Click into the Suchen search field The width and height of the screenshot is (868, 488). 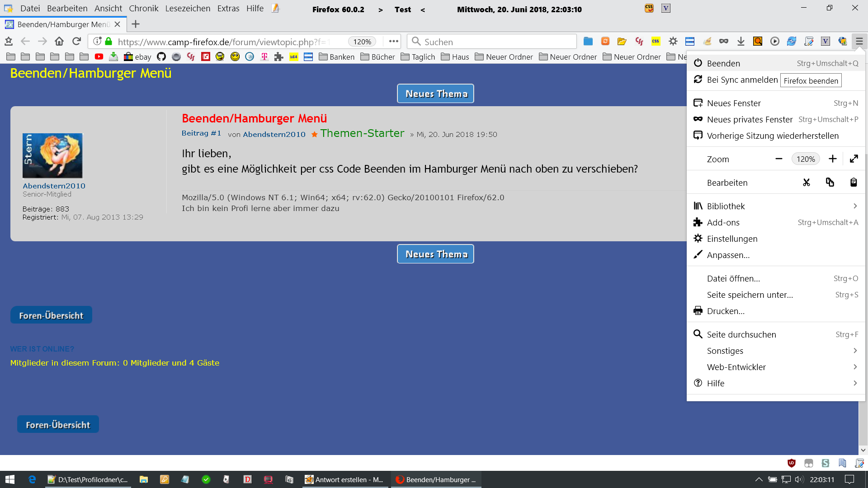497,42
